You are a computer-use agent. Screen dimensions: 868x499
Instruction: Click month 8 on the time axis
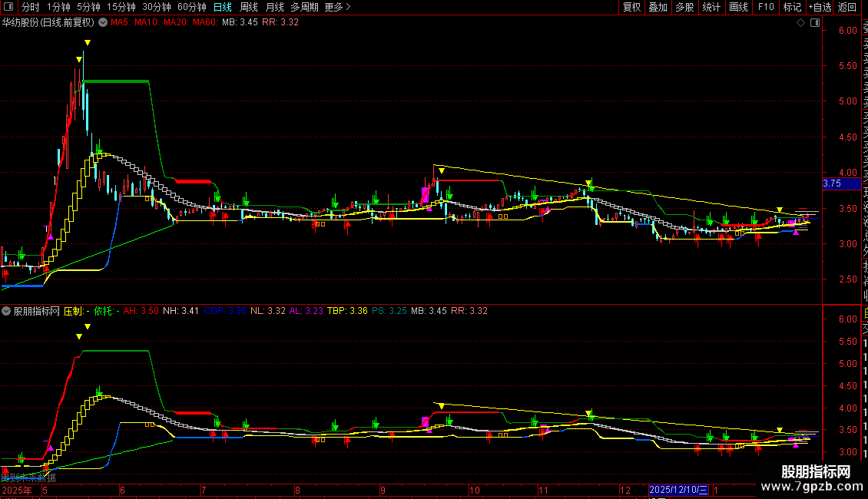(298, 490)
